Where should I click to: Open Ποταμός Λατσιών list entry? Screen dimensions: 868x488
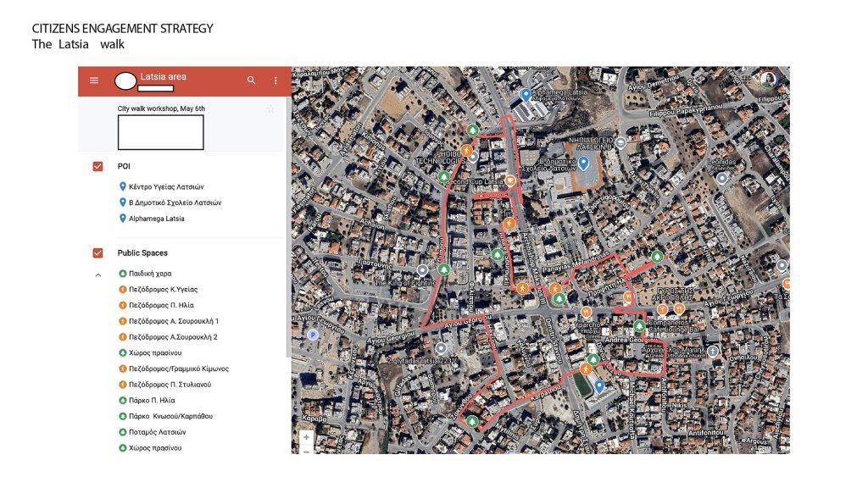tap(157, 432)
